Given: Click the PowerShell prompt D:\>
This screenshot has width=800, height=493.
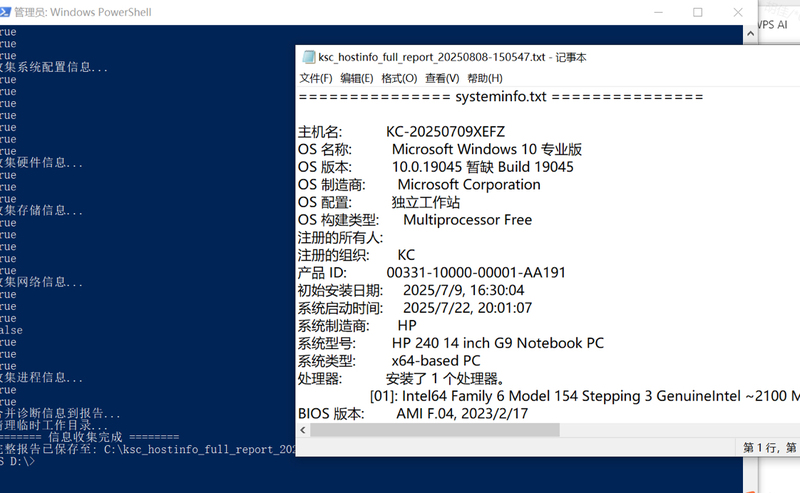Looking at the screenshot, I should (17, 461).
